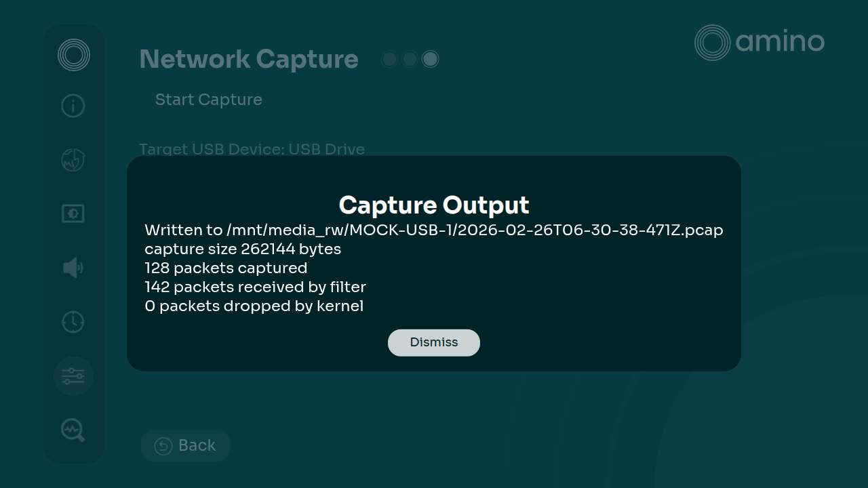868x488 pixels.
Task: Click the '128 packets captured' line
Action: click(x=226, y=268)
